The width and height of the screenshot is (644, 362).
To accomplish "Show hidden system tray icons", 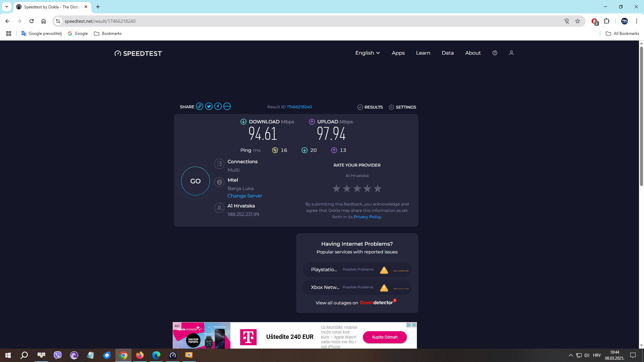I will pos(571,355).
